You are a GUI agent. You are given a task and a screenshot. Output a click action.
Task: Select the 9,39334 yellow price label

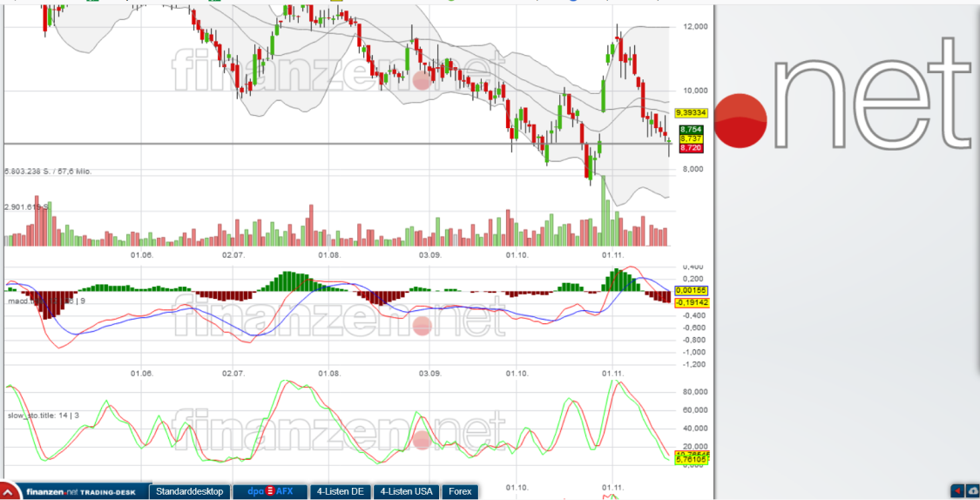pos(691,113)
